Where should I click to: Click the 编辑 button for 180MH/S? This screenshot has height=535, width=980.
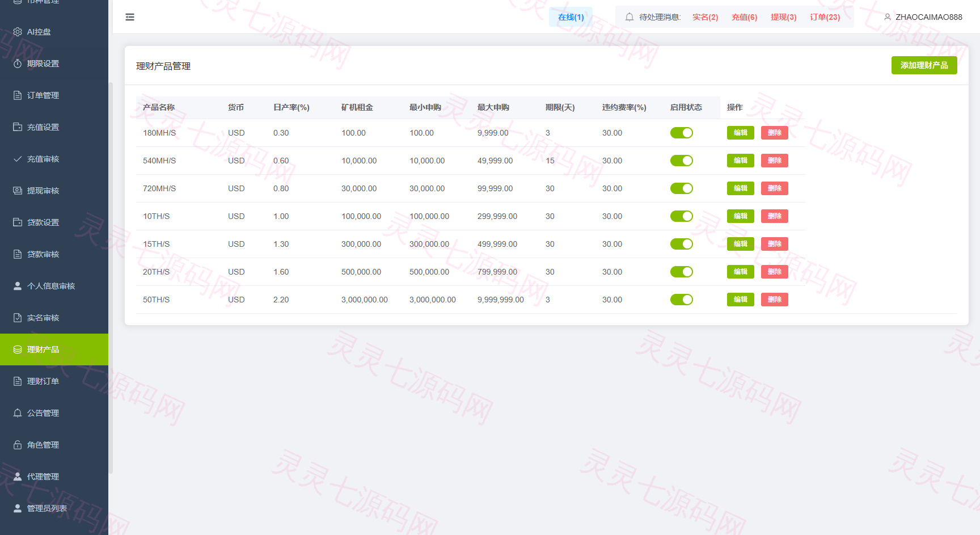pyautogui.click(x=741, y=133)
